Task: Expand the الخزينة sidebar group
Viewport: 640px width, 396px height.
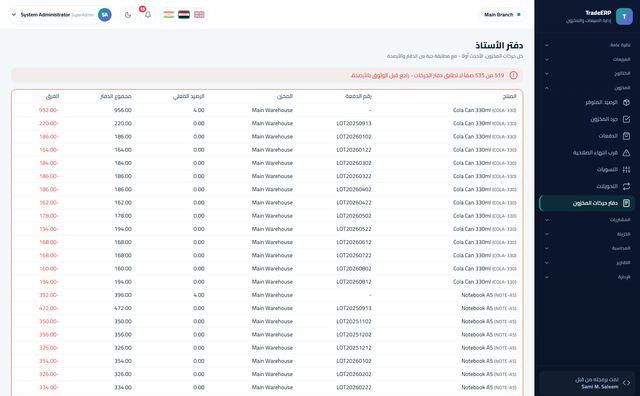Action: pyautogui.click(x=587, y=234)
